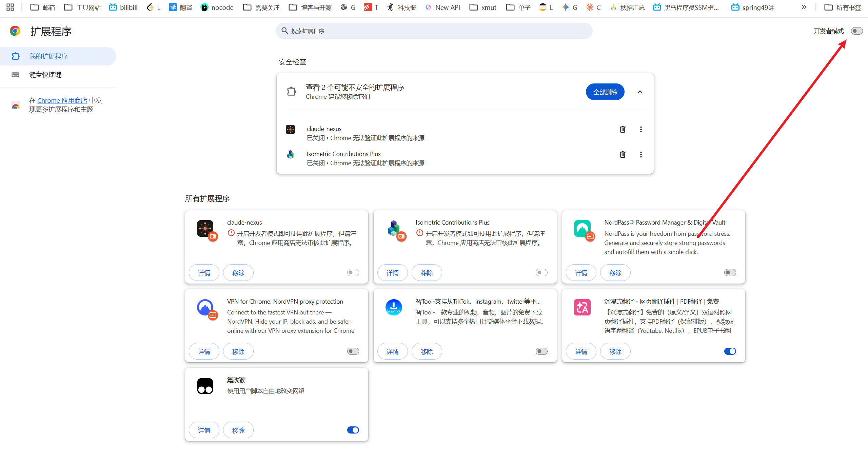Open three-dot menu for claude-nexus
868x461 pixels.
click(641, 129)
